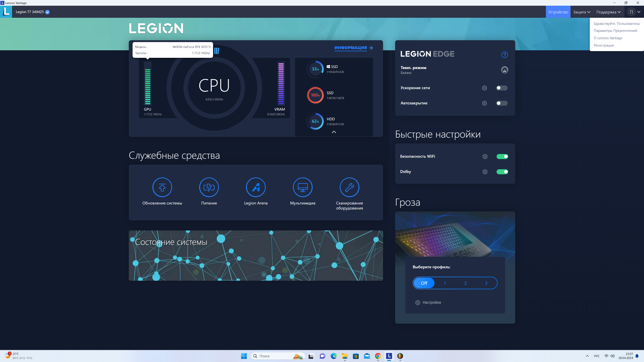Disable the Dolby toggle
This screenshot has width=644, height=362.
502,172
